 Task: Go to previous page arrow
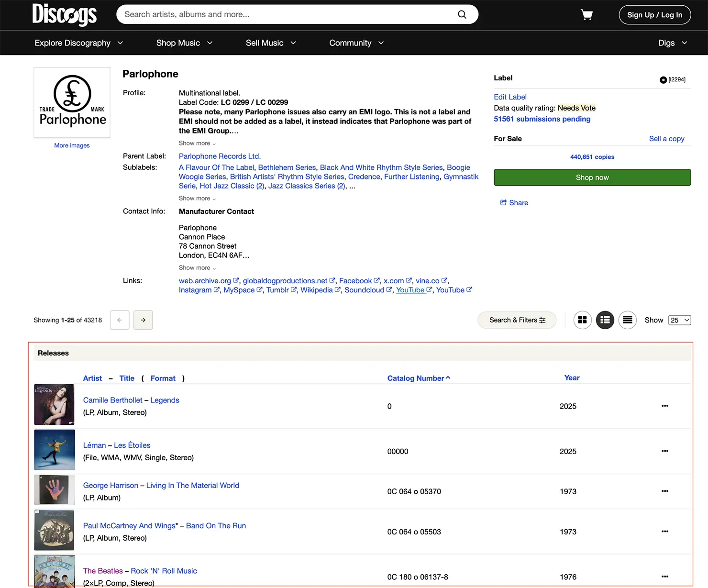coord(120,320)
